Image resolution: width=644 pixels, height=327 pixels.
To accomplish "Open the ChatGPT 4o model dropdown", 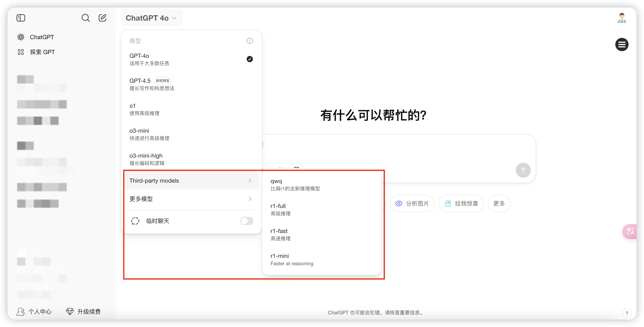I will (x=152, y=18).
